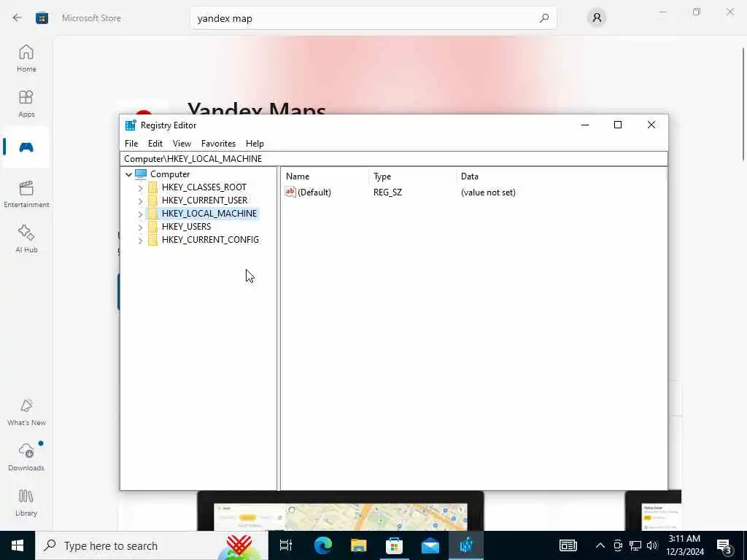Open News and interests widget on taskbar

point(568,545)
